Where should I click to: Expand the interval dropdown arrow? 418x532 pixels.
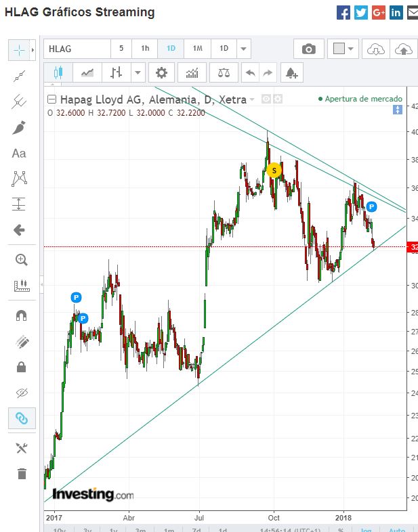[243, 49]
